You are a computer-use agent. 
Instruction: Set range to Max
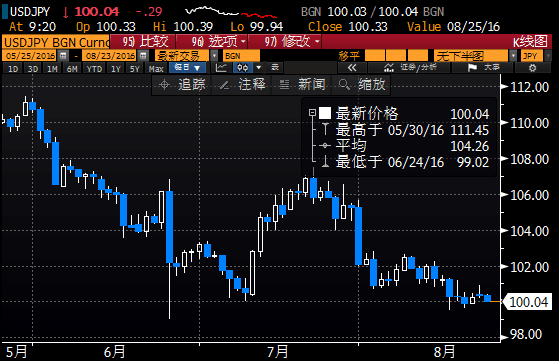click(156, 68)
